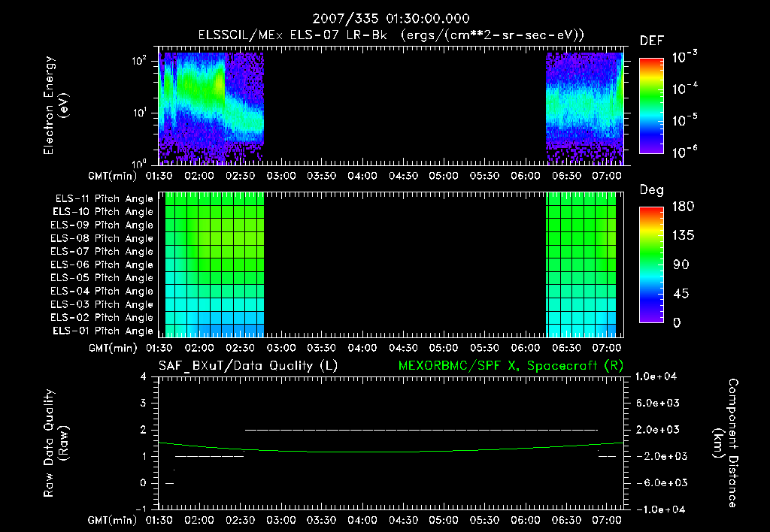Click the "Deg" color bar label

click(x=652, y=190)
